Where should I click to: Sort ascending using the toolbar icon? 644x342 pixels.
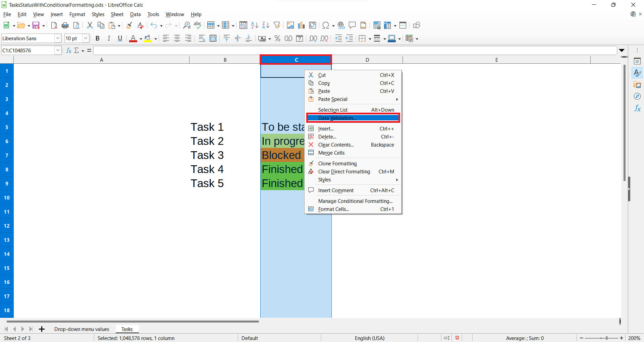coord(255,25)
